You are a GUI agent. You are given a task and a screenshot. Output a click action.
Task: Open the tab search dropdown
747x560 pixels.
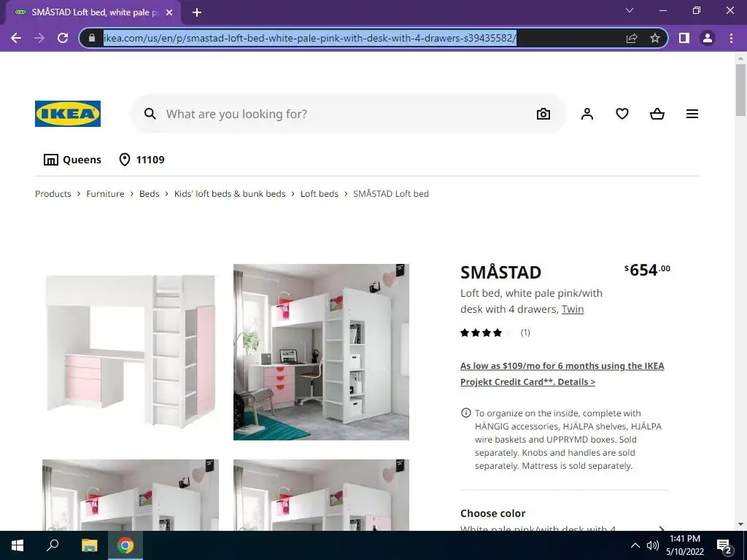point(630,10)
